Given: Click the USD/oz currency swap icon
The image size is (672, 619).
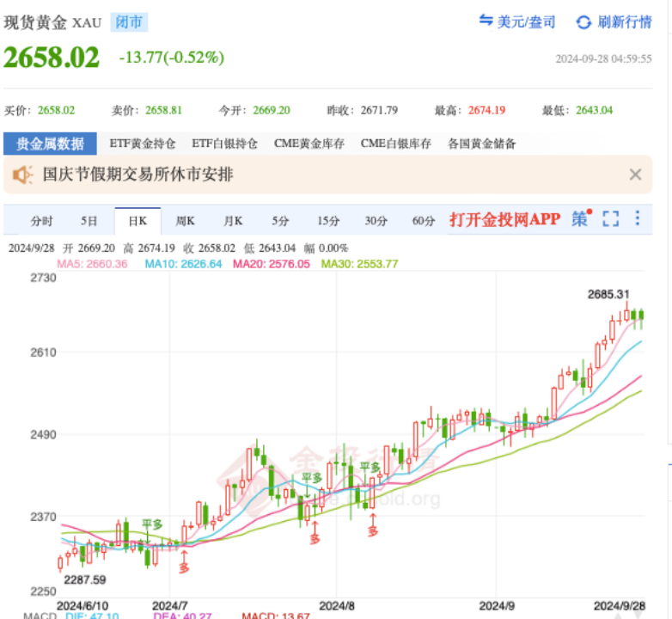Looking at the screenshot, I should pos(486,21).
